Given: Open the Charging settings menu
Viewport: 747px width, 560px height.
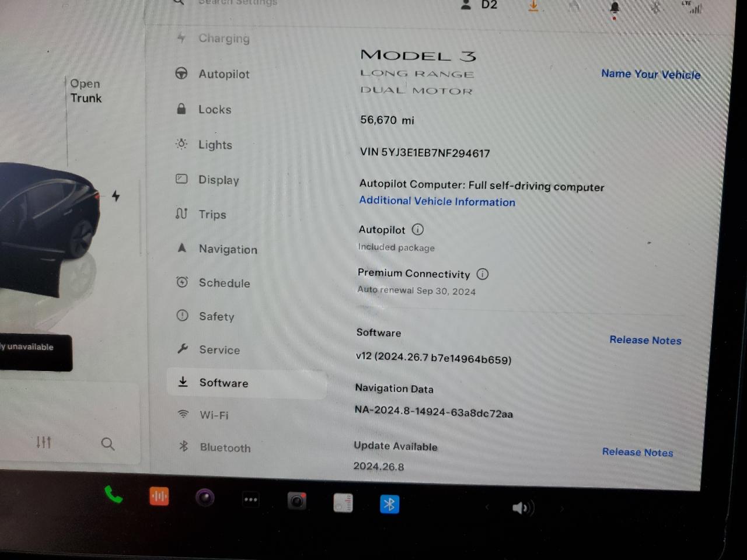Looking at the screenshot, I should 213,38.
